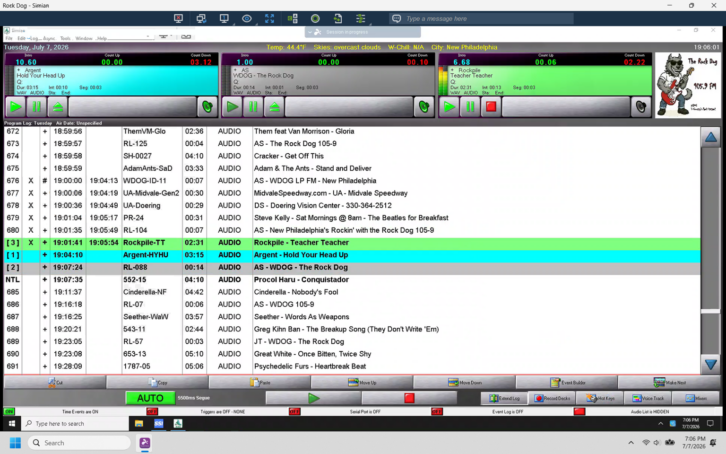Toggle the Audio List hidden indicator

(579, 411)
